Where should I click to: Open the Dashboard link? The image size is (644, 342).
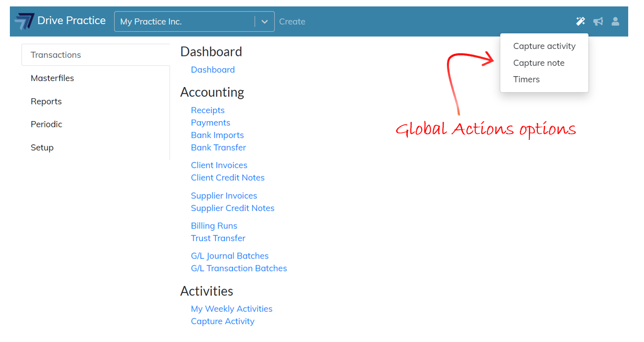(x=213, y=70)
